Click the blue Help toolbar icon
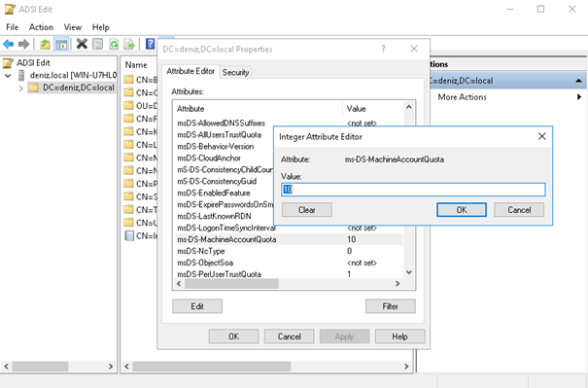 [150, 44]
